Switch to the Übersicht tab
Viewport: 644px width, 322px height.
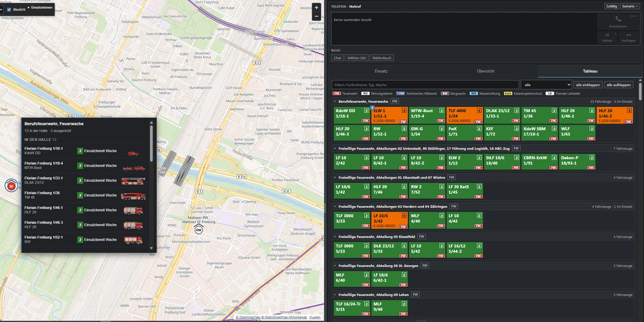click(x=486, y=71)
